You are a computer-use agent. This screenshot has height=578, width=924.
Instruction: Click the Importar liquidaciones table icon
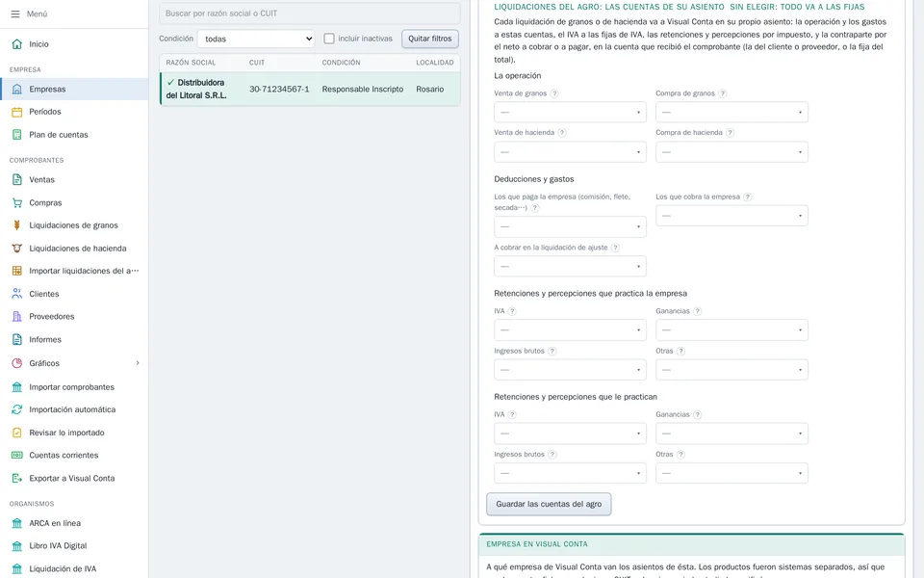pos(17,271)
